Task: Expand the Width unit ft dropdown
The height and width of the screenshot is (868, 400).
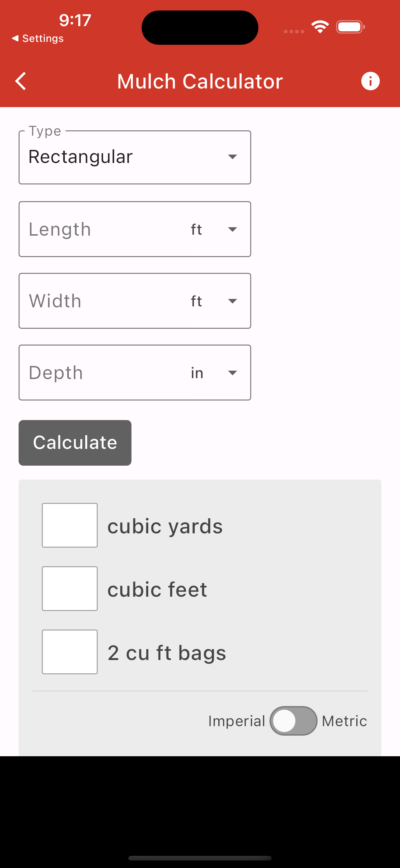Action: coord(214,301)
